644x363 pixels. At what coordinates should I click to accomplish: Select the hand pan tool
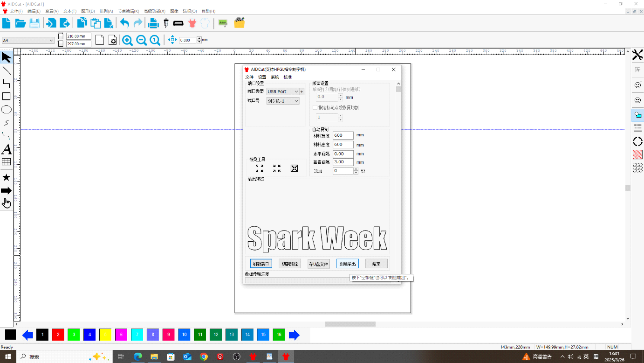pos(7,203)
